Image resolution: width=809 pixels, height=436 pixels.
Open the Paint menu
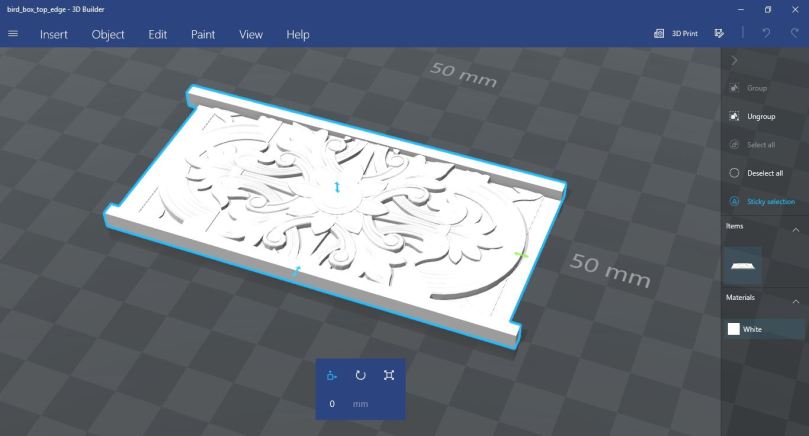[x=203, y=35]
